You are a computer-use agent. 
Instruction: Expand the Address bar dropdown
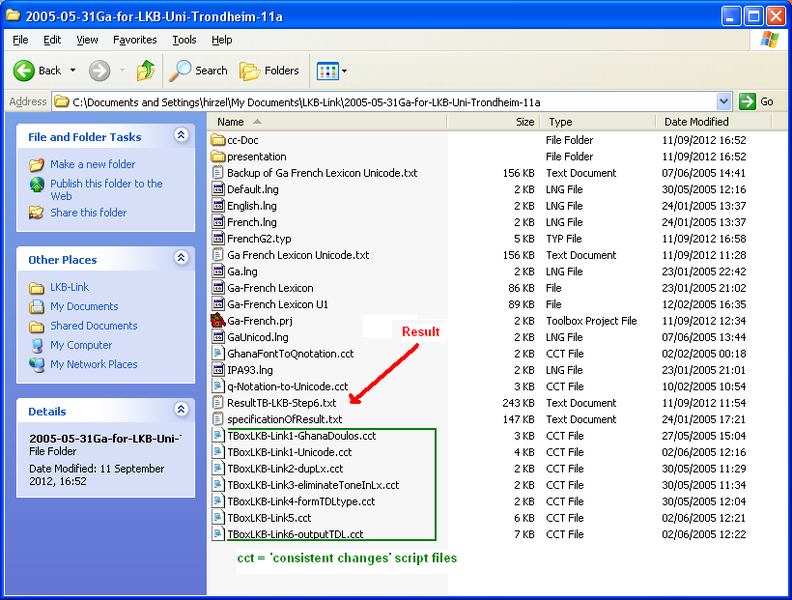724,102
